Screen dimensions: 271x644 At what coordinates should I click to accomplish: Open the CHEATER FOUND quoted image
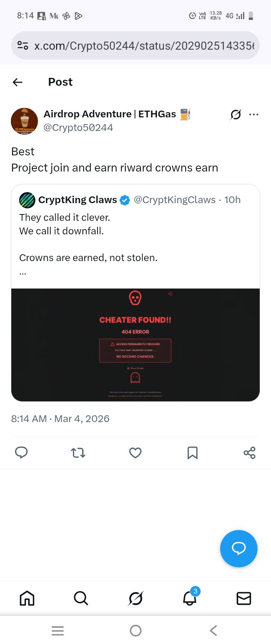point(135,345)
